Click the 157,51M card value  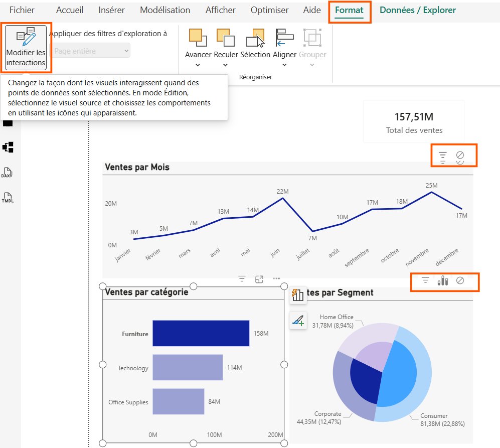point(414,117)
